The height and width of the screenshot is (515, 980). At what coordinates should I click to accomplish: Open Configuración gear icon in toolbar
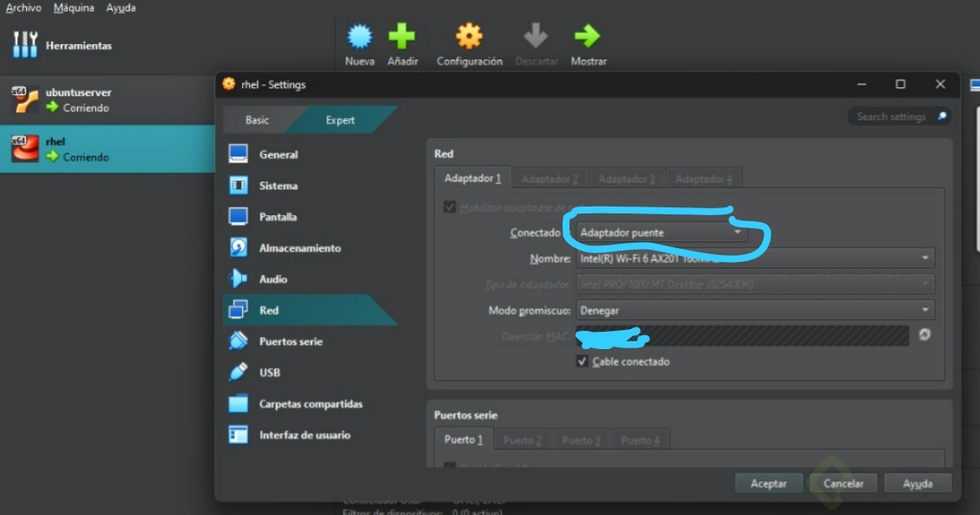click(x=468, y=36)
